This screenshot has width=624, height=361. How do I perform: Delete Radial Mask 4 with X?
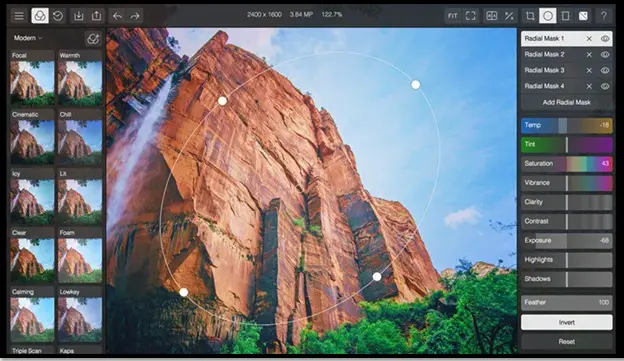[589, 86]
